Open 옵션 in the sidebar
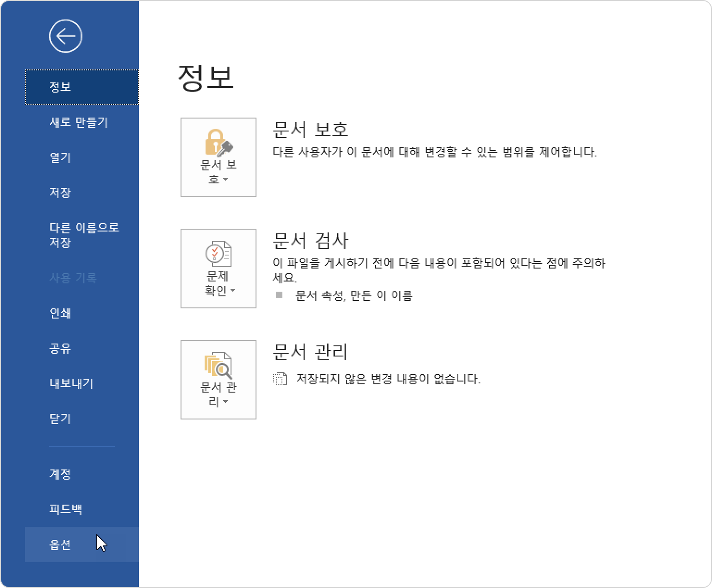Screen dimensions: 712x588 [82, 544]
